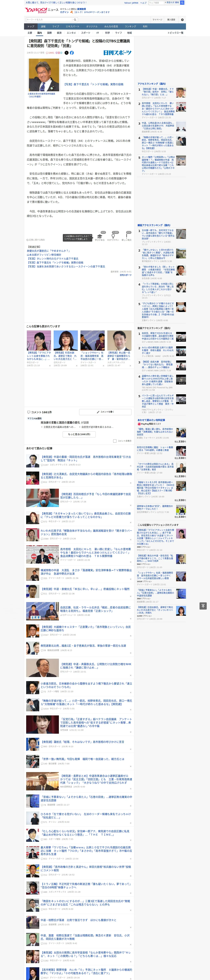The width and height of the screenshot is (210, 980).
Task: Open the Yahoo! JAPAN News logo
Action: (42, 10)
